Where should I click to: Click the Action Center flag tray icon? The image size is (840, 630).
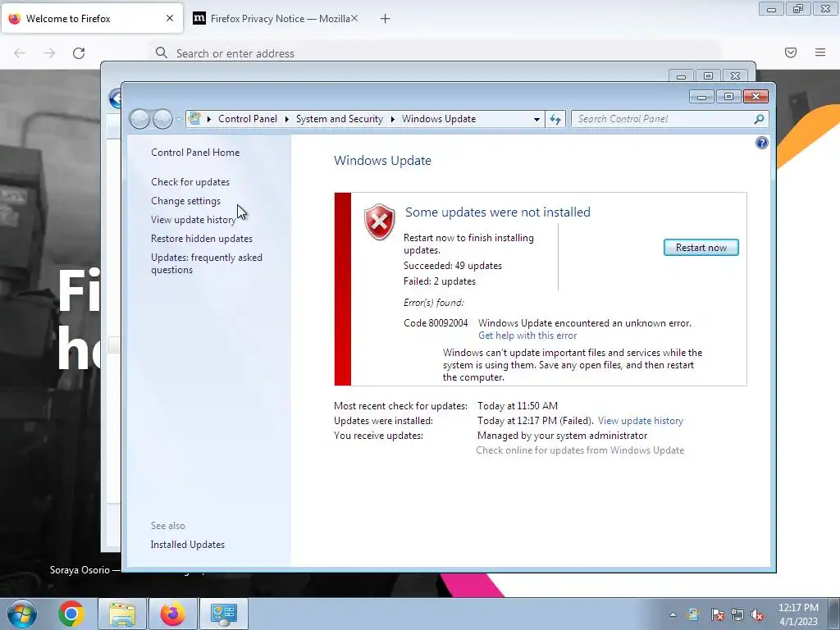point(717,615)
